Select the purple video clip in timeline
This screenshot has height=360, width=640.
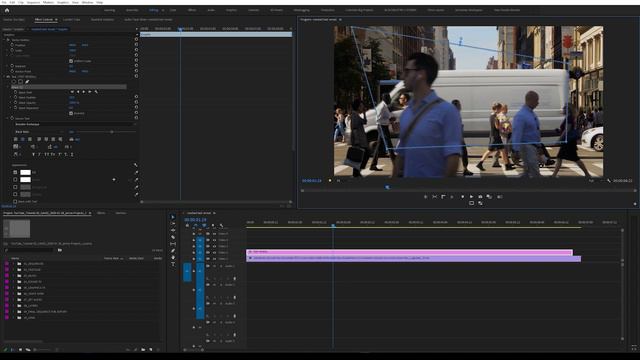tap(413, 258)
